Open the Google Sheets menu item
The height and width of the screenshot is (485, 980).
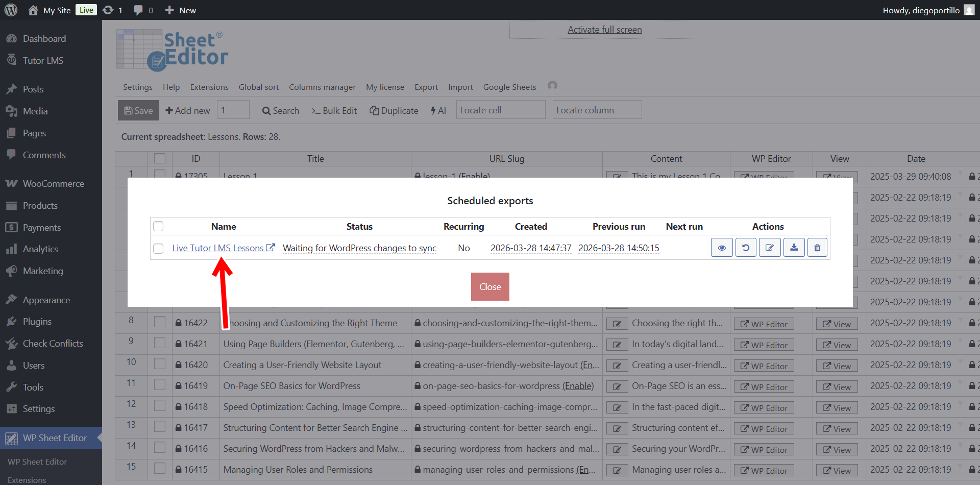click(509, 87)
